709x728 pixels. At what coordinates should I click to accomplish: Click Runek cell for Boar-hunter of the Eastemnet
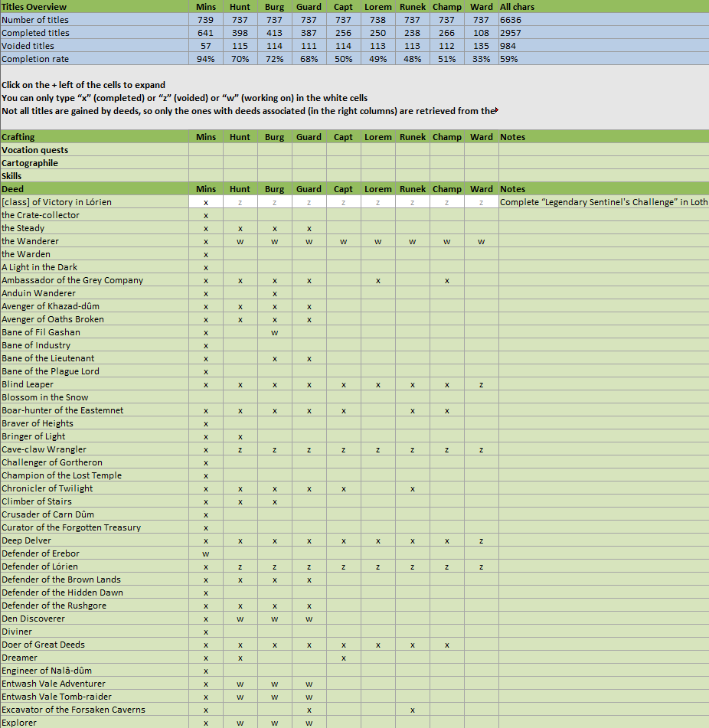point(412,410)
